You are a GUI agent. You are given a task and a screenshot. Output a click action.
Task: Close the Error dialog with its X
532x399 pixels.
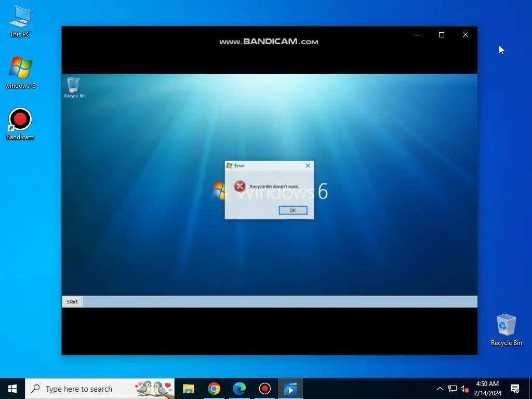click(x=308, y=166)
